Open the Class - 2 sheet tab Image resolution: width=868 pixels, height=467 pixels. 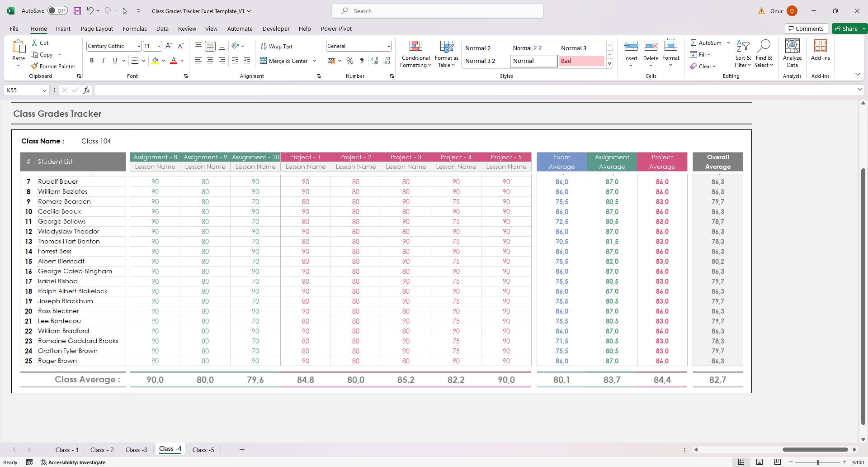click(x=102, y=449)
